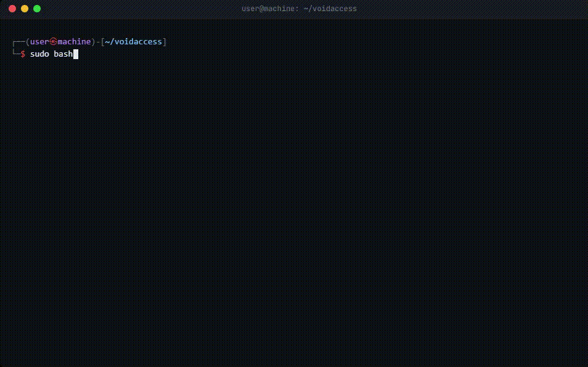Click the green maximize window button
The width and height of the screenshot is (588, 367).
(x=37, y=9)
